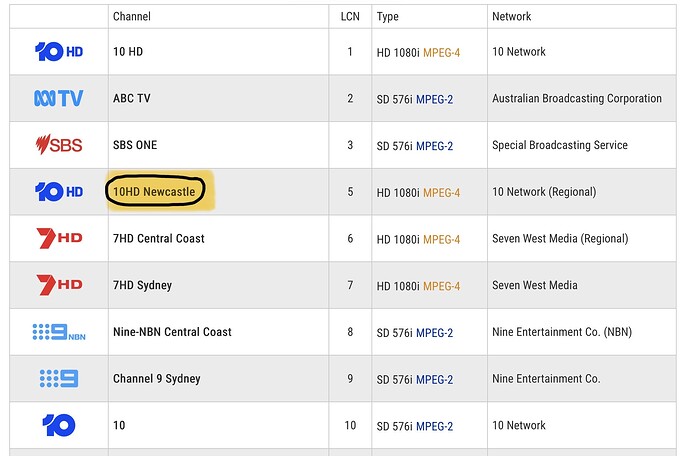Image resolution: width=690 pixels, height=456 pixels.
Task: Open the MPEG-2 link in the ABC TV row
Action: [434, 99]
